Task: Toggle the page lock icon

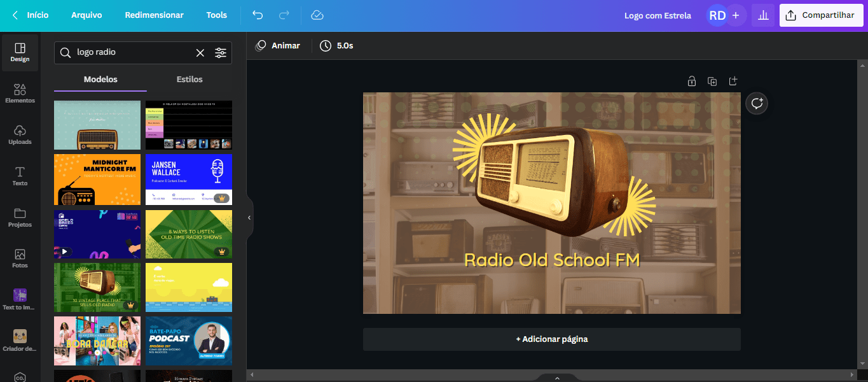Action: click(691, 81)
